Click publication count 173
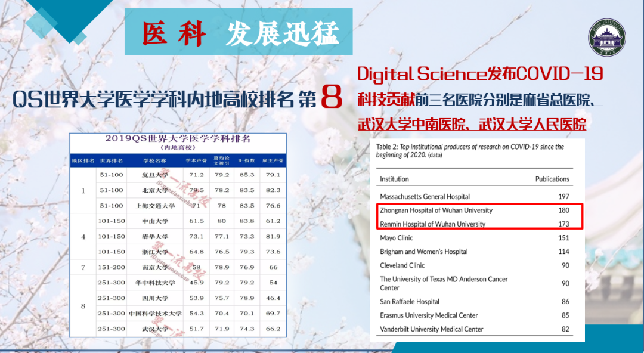This screenshot has width=644, height=353. point(563,224)
